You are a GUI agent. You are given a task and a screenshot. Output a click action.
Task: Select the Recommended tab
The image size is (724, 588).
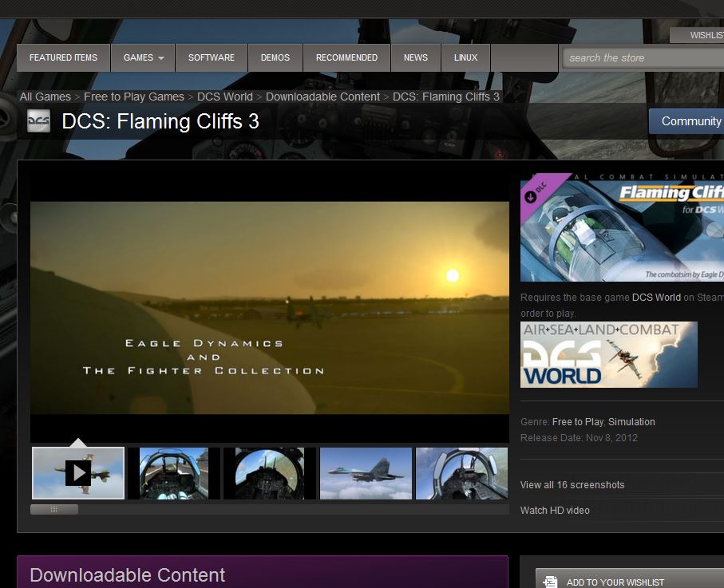346,57
